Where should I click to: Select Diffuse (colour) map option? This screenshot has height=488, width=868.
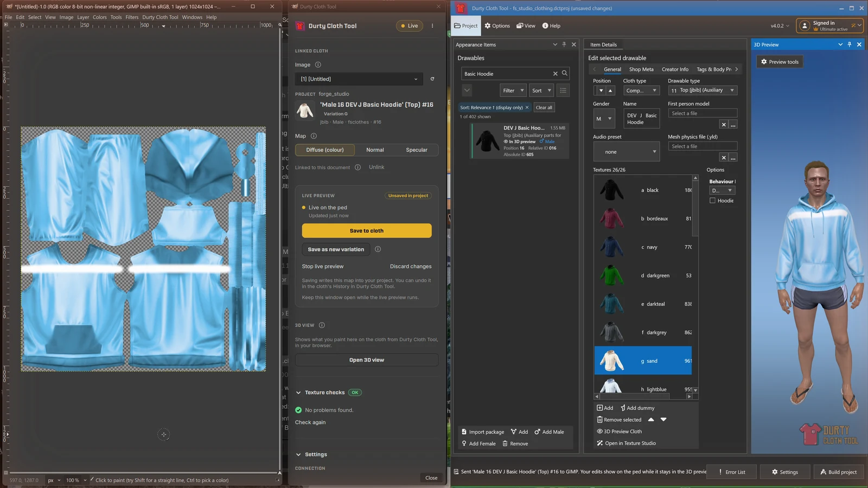coord(325,150)
